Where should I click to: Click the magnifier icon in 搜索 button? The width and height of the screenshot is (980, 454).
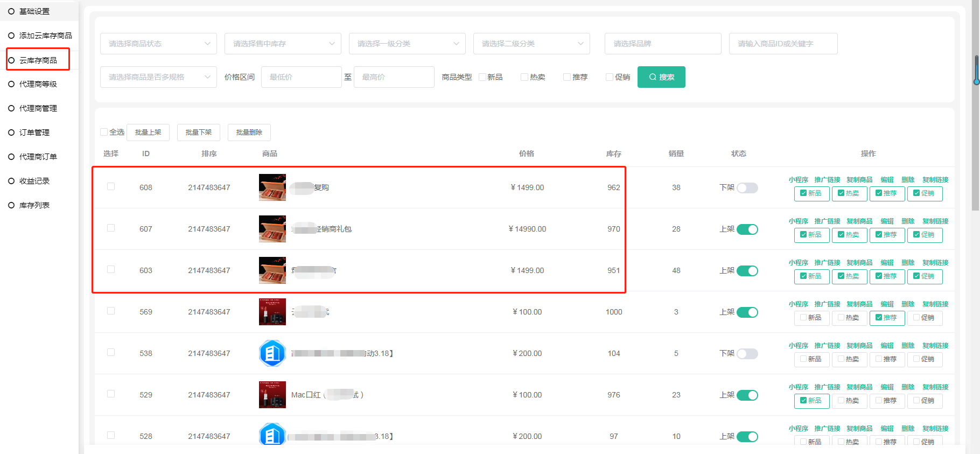tap(653, 77)
